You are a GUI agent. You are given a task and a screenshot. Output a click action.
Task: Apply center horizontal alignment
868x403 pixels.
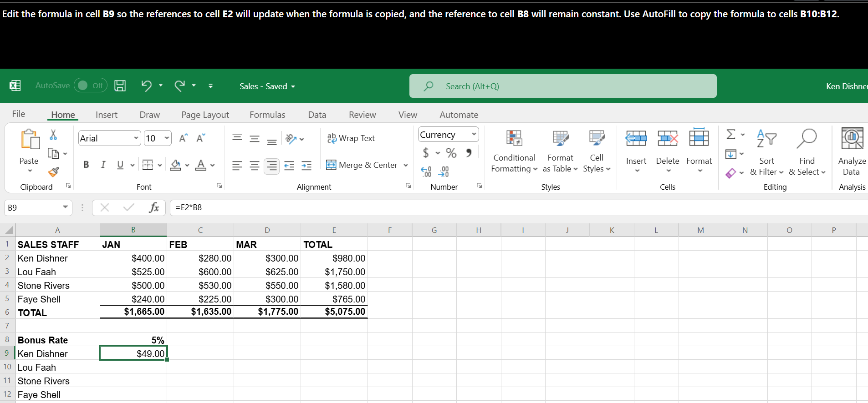(255, 166)
